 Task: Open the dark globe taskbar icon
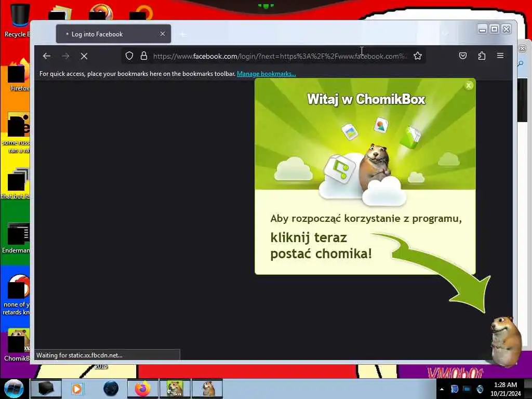click(x=111, y=389)
